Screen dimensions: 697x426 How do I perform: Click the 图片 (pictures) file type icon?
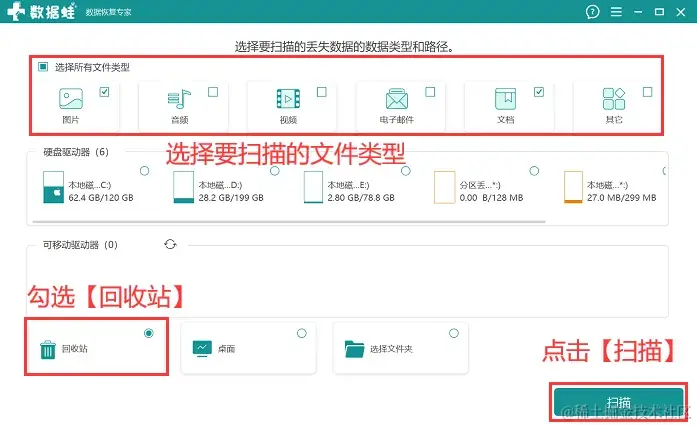coord(71,99)
